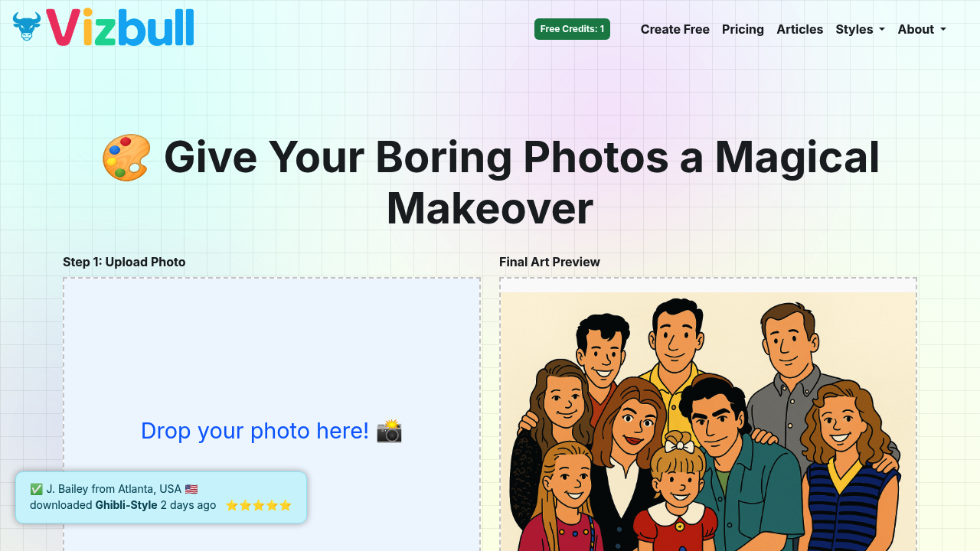Viewport: 980px width, 551px height.
Task: Click the Vizbull wordmark logo
Action: click(x=119, y=28)
